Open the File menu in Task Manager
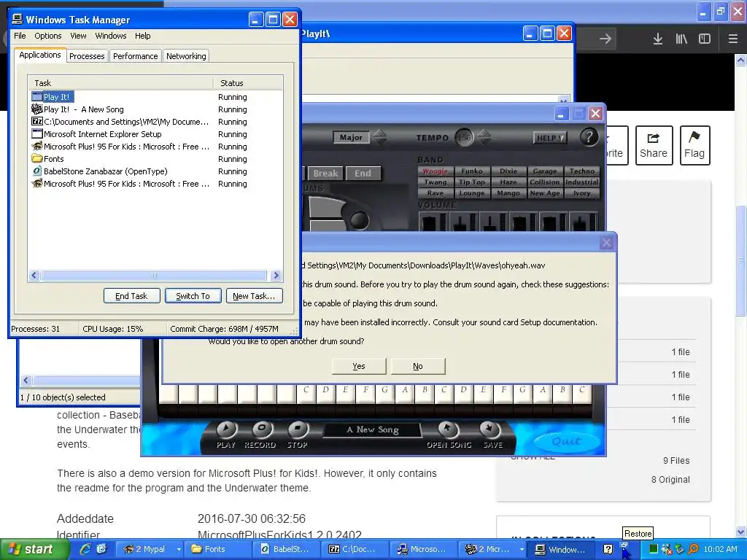This screenshot has height=560, width=747. pos(20,36)
